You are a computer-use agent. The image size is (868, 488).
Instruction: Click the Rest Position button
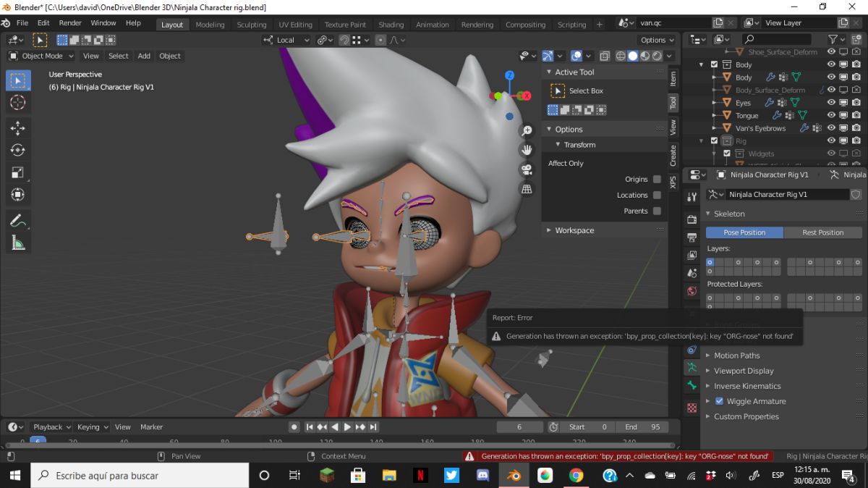tap(823, 232)
